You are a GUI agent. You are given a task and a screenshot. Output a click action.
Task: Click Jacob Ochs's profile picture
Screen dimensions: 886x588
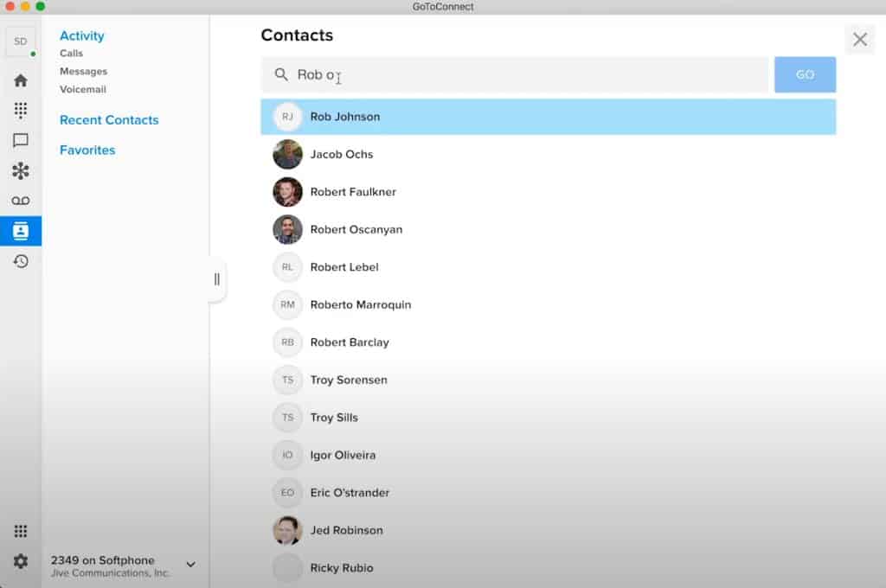pyautogui.click(x=287, y=154)
